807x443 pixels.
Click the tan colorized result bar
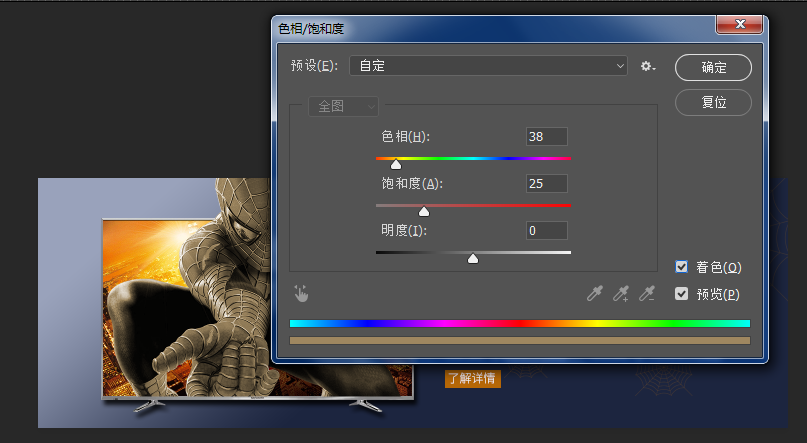pos(520,341)
